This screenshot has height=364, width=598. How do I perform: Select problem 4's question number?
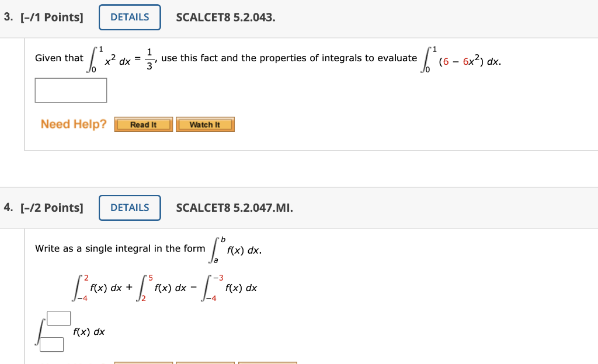(x=8, y=208)
